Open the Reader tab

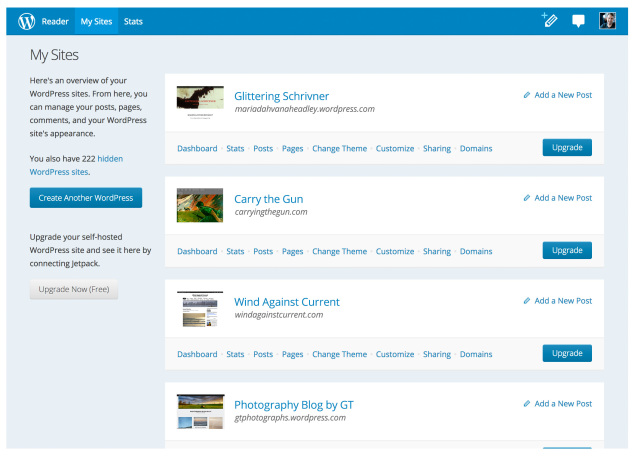pyautogui.click(x=55, y=21)
